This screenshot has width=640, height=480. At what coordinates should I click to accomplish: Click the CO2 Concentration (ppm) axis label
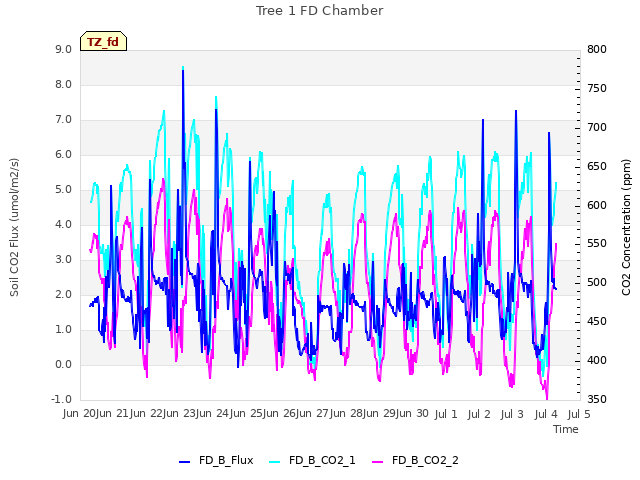[626, 227]
